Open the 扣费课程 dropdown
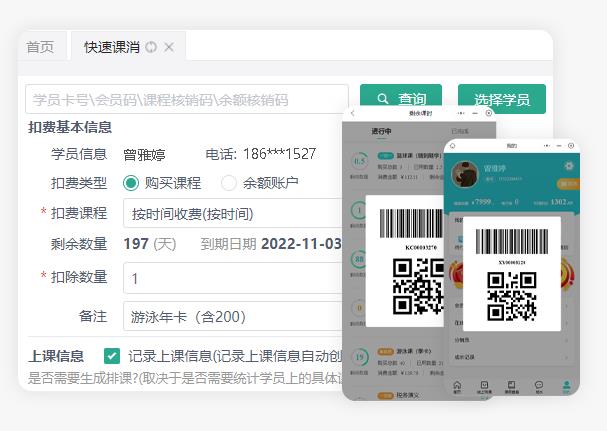This screenshot has width=607, height=431. point(233,213)
